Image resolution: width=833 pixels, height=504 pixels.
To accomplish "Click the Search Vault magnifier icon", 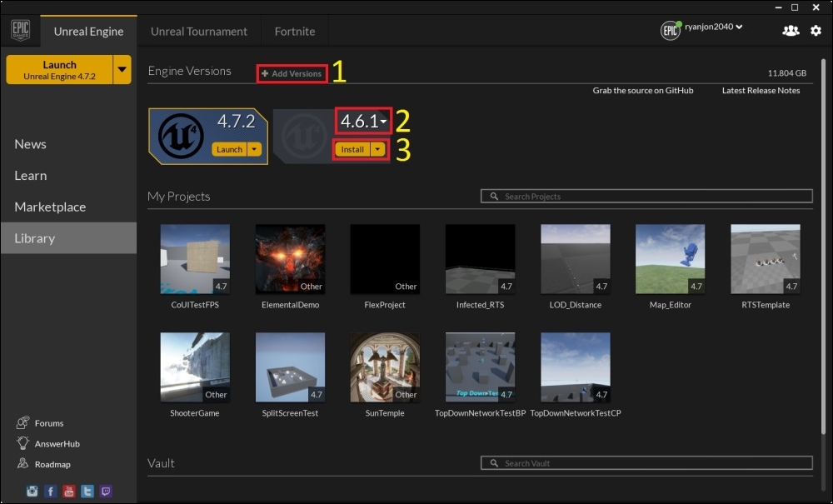I will tap(494, 463).
